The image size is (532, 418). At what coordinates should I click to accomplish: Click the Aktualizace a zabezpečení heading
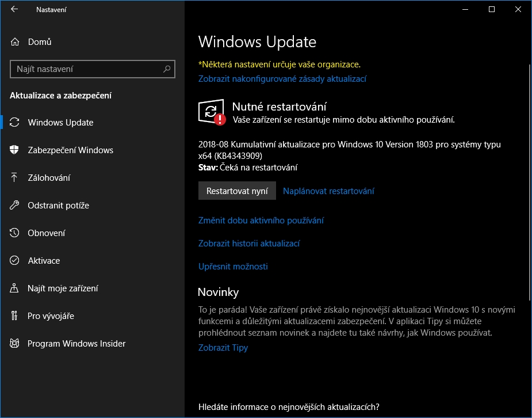pyautogui.click(x=60, y=96)
